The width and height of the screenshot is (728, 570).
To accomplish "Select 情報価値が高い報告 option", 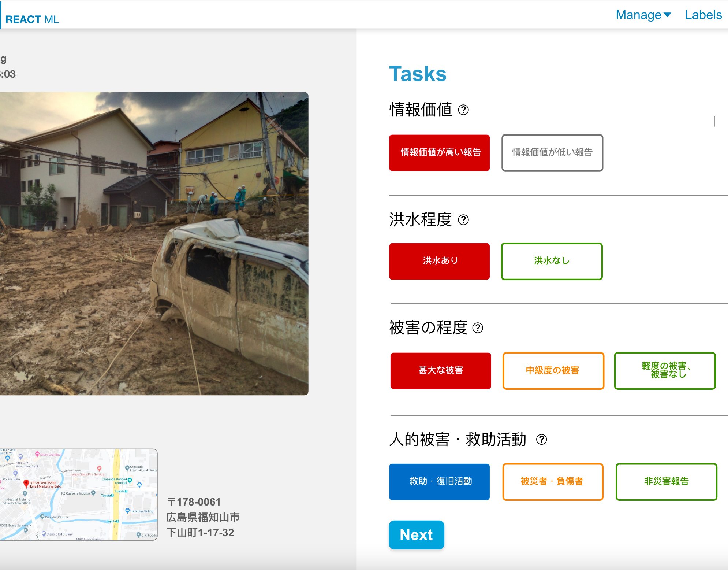I will (x=439, y=153).
